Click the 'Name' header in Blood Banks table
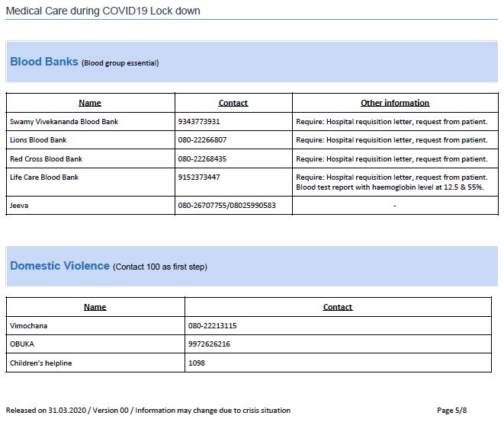Image resolution: width=504 pixels, height=422 pixels. 90,103
